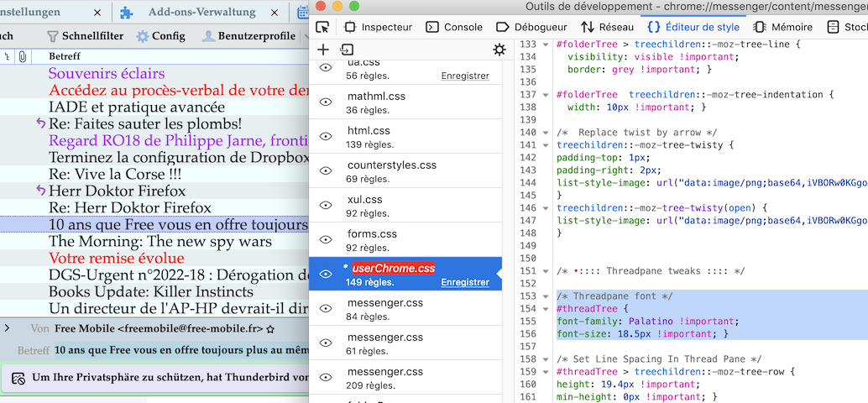Open style editor options gear
Viewport: 868px width, 403px height.
(x=499, y=50)
